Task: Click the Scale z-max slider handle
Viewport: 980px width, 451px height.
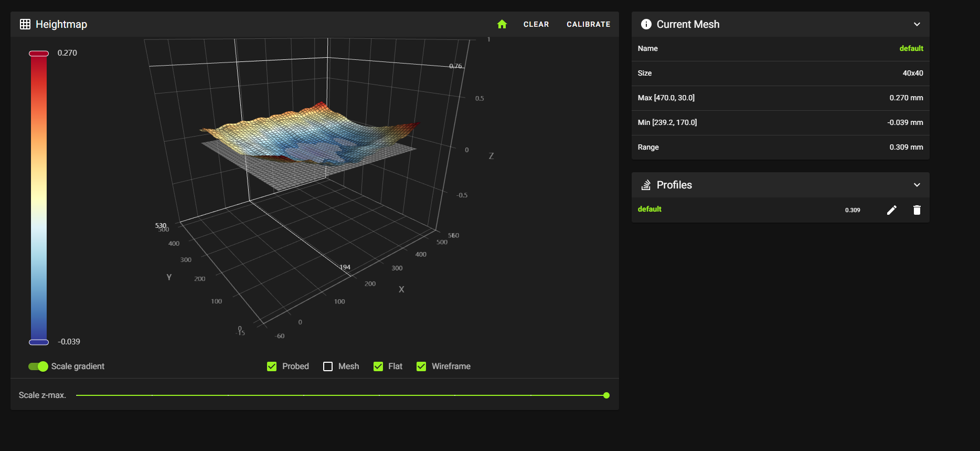Action: coord(606,395)
